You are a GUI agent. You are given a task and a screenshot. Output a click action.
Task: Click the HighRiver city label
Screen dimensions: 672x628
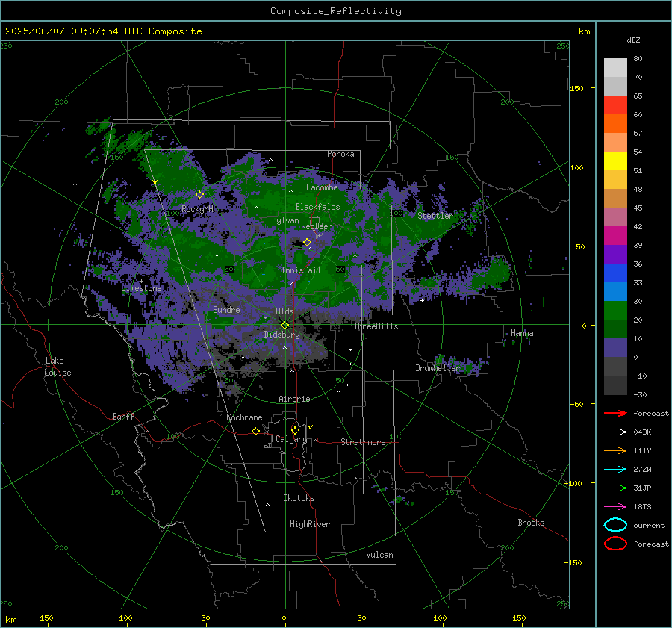(x=310, y=524)
